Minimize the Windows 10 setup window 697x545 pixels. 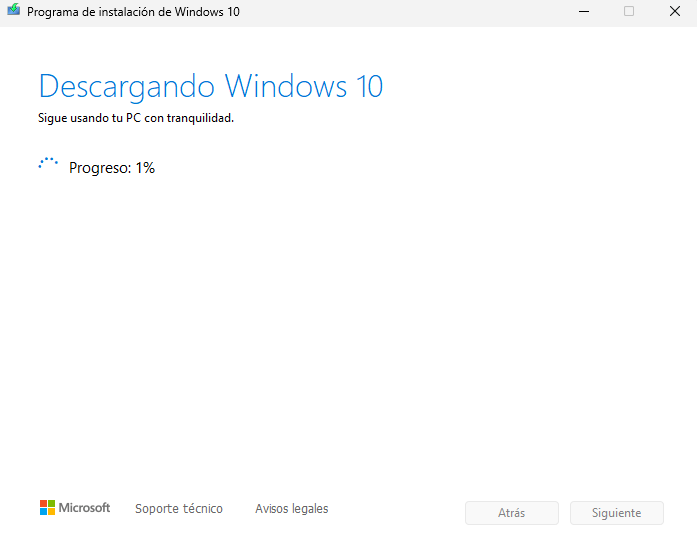tap(583, 12)
